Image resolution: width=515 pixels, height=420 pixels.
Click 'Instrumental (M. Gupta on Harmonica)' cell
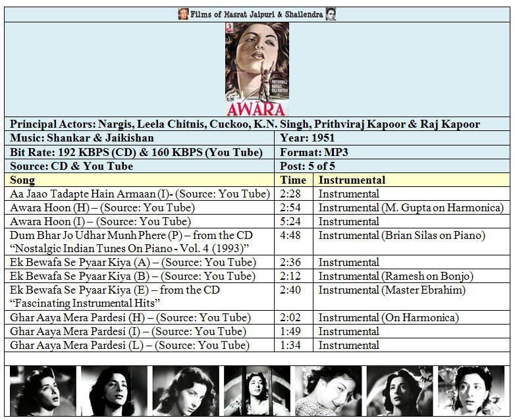pyautogui.click(x=411, y=207)
